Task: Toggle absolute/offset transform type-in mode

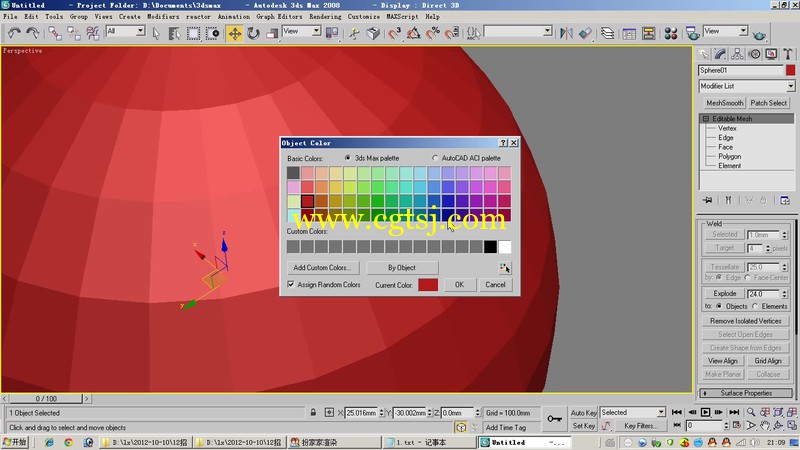Action: point(329,412)
